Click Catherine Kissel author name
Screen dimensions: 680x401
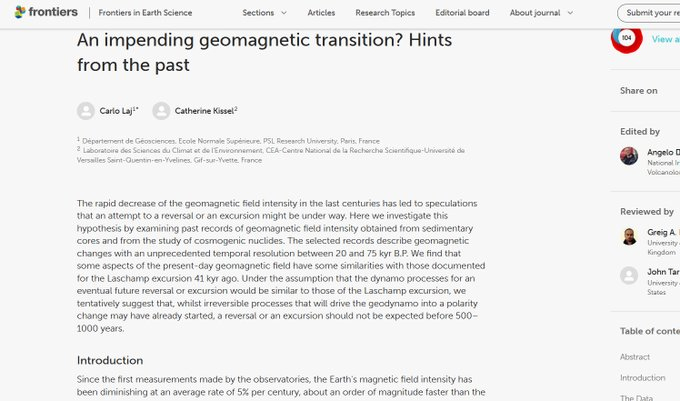(x=204, y=111)
